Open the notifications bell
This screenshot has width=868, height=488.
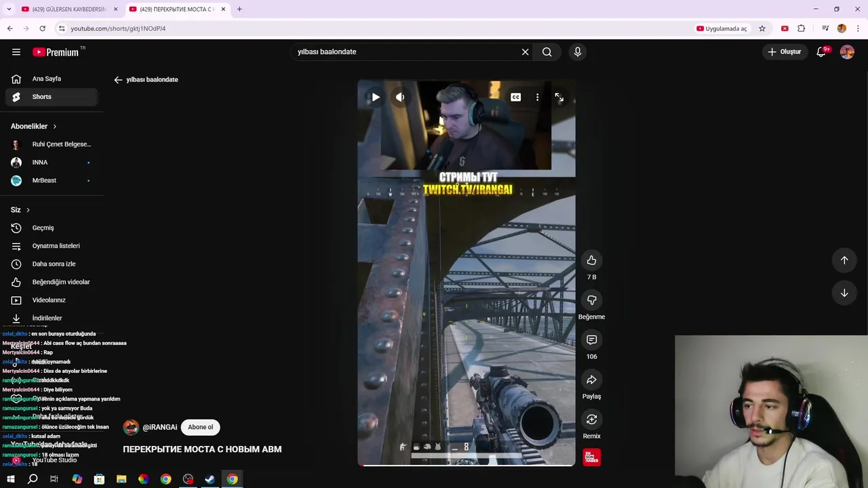(821, 52)
